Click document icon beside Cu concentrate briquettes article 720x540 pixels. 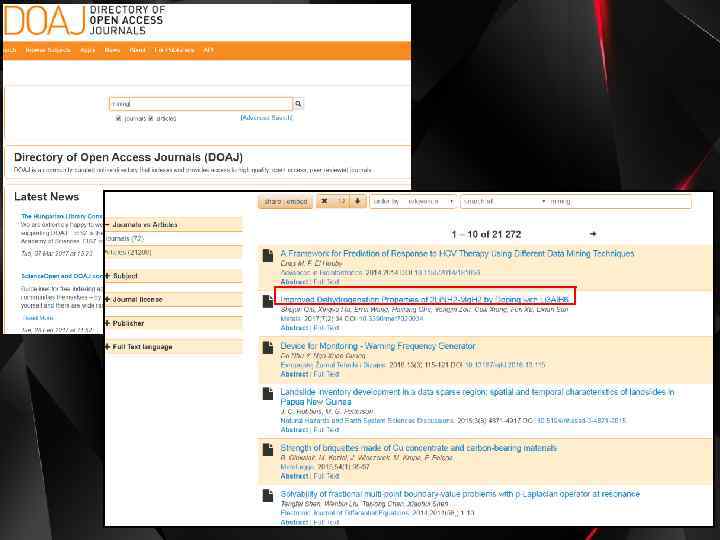point(268,450)
